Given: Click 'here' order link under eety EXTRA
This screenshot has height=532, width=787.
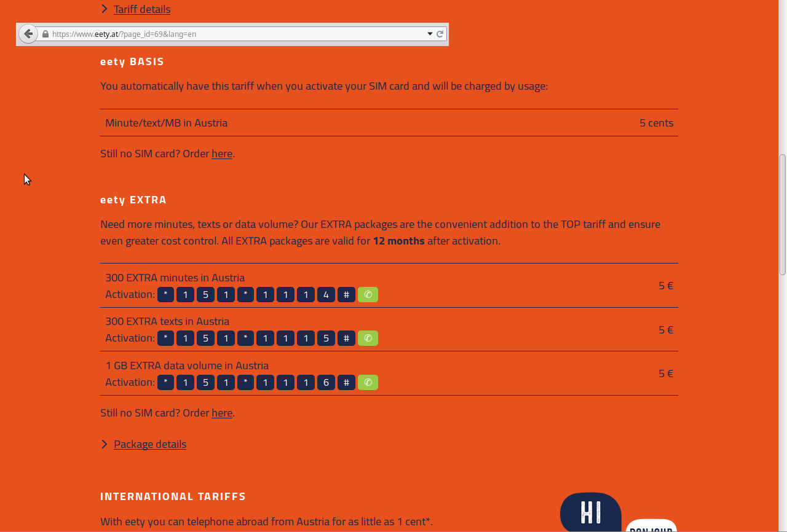Looking at the screenshot, I should click(x=222, y=413).
